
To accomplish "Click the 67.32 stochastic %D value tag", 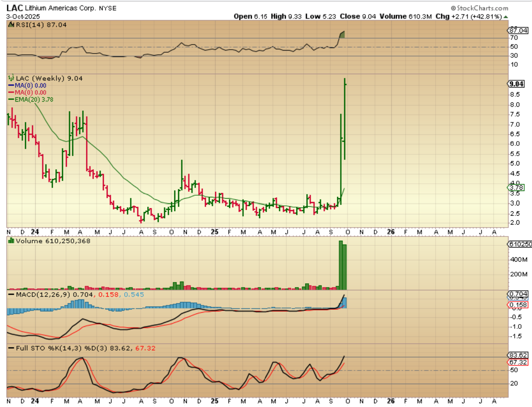I will pos(518,362).
